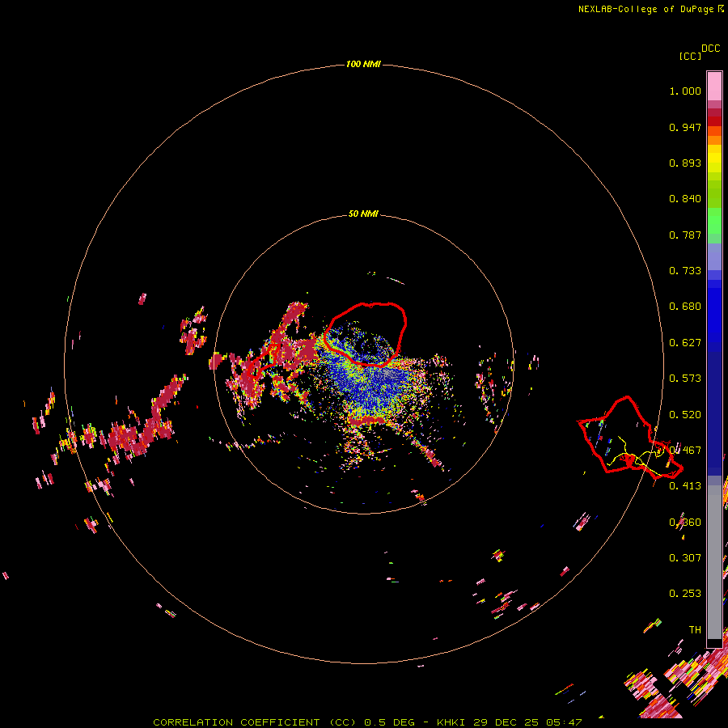Image resolution: width=728 pixels, height=728 pixels.
Task: Click the pink 1.000 segment of the color bar
Action: (x=714, y=87)
